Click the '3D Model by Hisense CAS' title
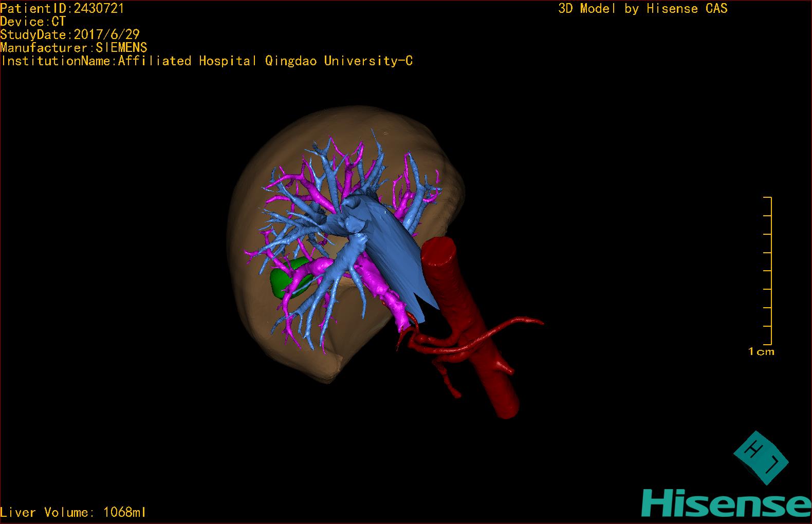Image resolution: width=812 pixels, height=524 pixels. point(642,8)
